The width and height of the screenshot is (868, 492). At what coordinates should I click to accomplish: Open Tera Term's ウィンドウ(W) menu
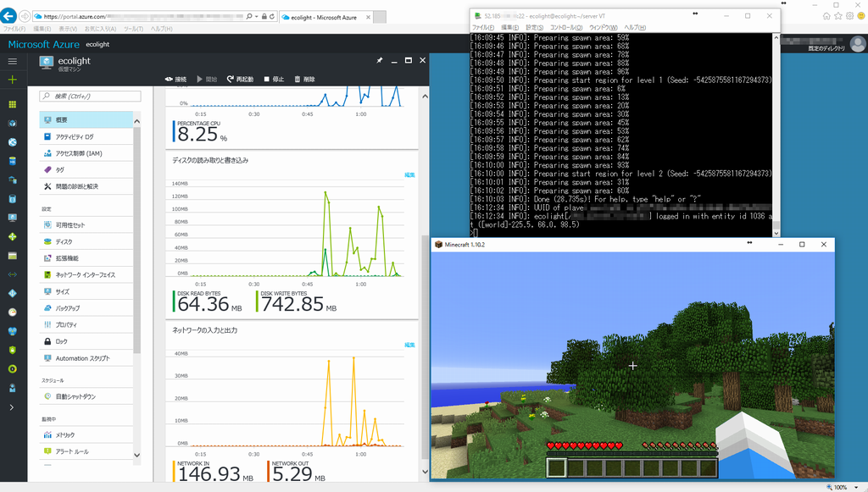(603, 27)
